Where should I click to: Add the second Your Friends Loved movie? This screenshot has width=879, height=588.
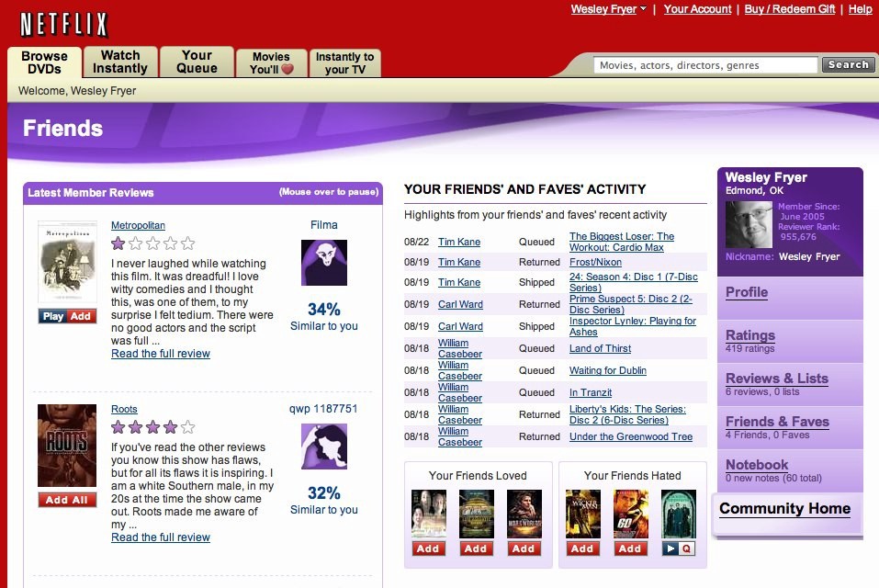[476, 548]
